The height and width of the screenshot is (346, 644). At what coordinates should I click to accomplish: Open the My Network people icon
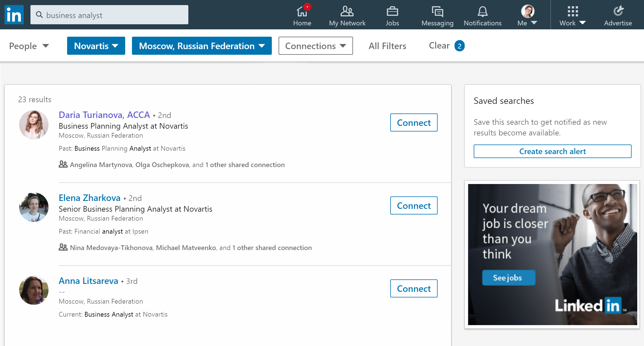tap(347, 11)
